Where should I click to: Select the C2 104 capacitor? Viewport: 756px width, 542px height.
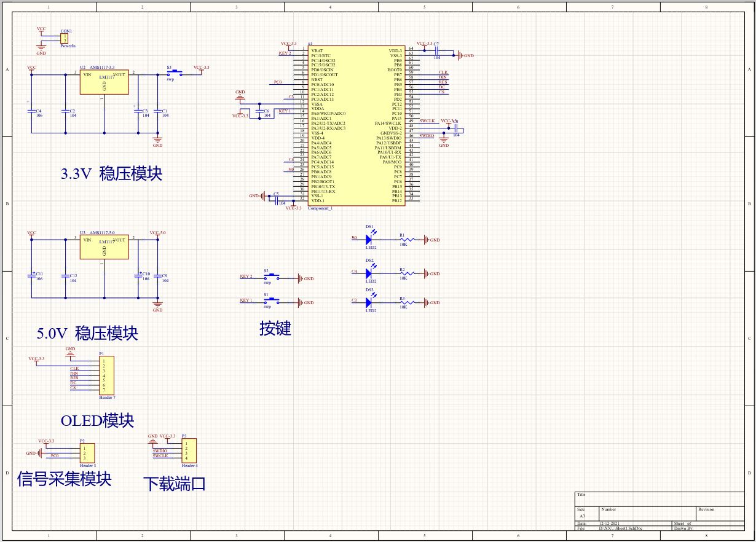[x=65, y=111]
